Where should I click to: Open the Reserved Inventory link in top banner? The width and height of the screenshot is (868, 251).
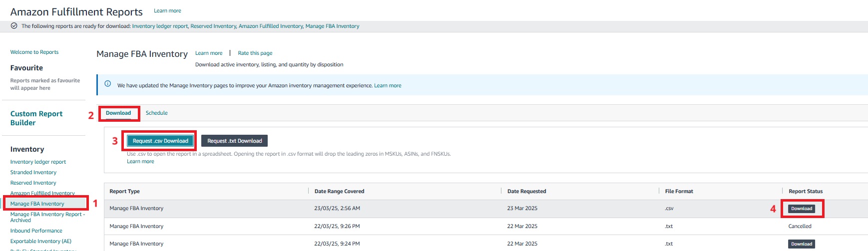pos(214,26)
